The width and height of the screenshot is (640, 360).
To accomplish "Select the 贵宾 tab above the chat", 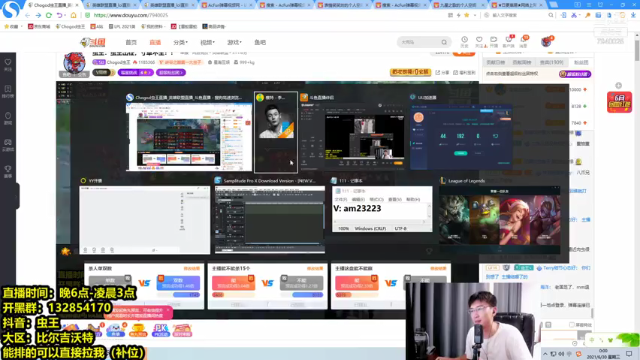I will pos(551,62).
